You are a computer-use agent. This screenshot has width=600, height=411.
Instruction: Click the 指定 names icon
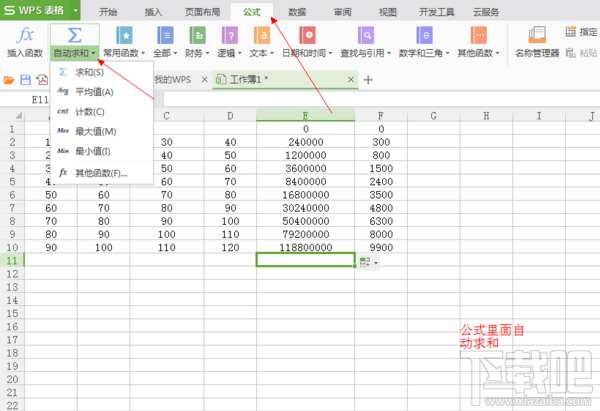point(571,31)
